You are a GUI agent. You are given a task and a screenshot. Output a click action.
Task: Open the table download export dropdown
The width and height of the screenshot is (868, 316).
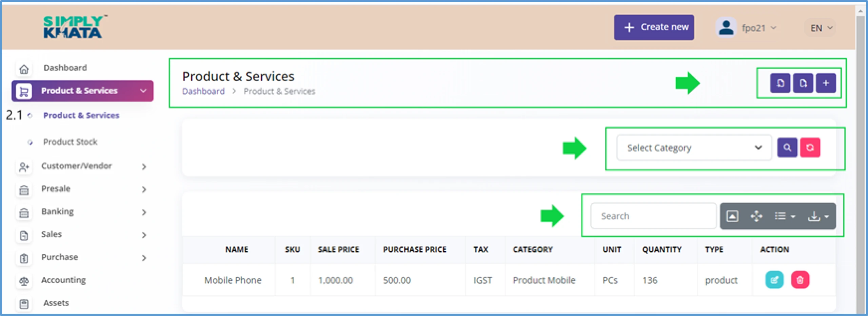point(818,216)
